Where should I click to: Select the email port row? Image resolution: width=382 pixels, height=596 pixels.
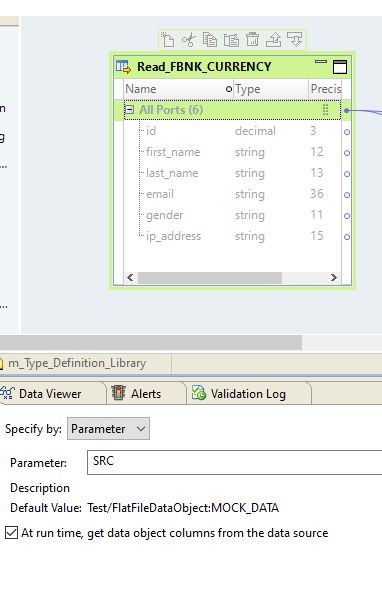[x=232, y=194]
